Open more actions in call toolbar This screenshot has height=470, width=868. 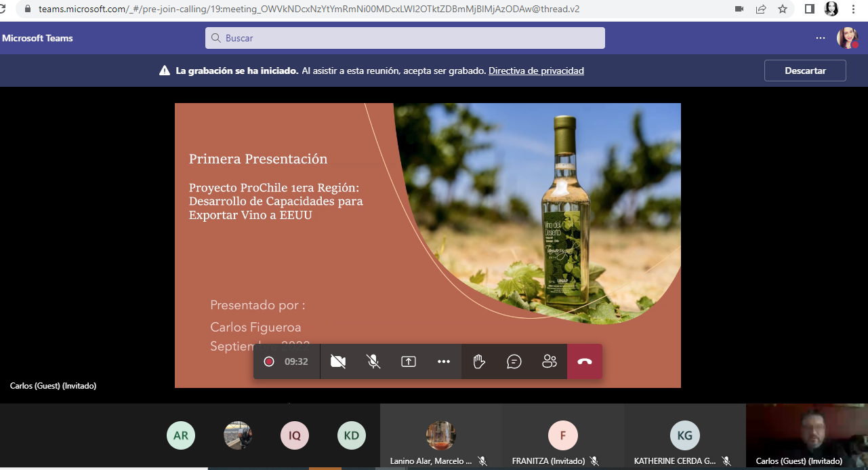[x=444, y=361]
